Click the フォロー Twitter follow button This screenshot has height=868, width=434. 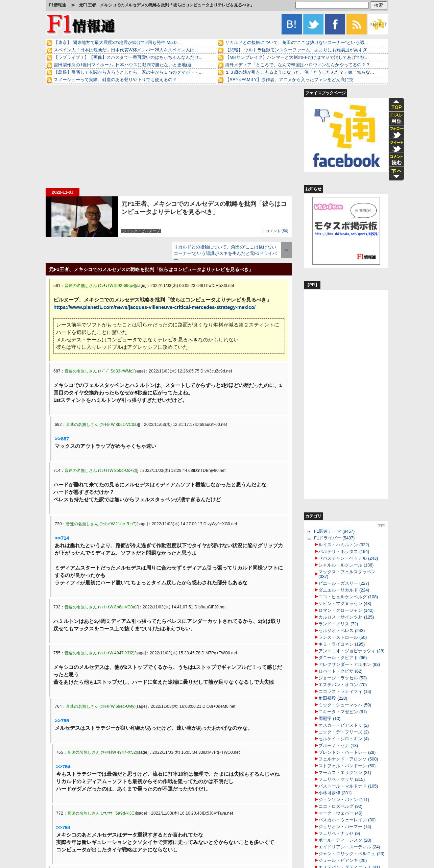396,132
